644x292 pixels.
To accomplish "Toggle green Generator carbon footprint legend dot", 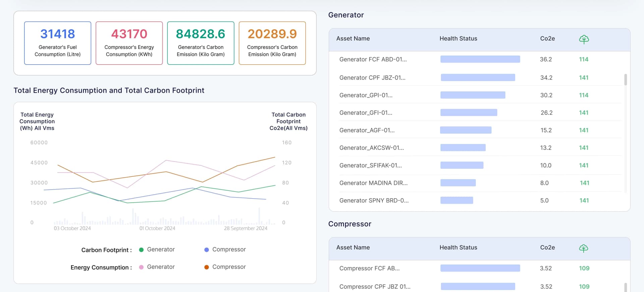I will (x=141, y=250).
